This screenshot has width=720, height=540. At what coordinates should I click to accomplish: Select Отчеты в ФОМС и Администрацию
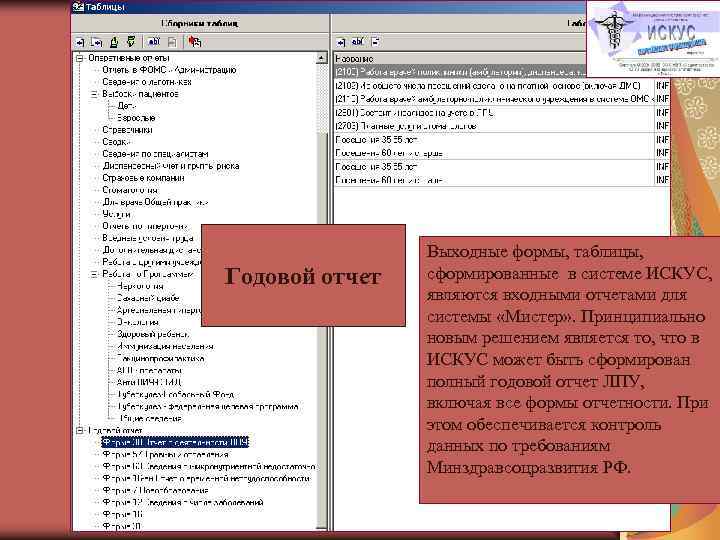(169, 70)
